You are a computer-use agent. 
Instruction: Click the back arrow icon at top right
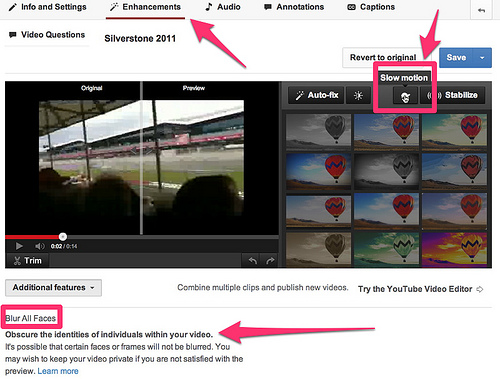point(481,10)
